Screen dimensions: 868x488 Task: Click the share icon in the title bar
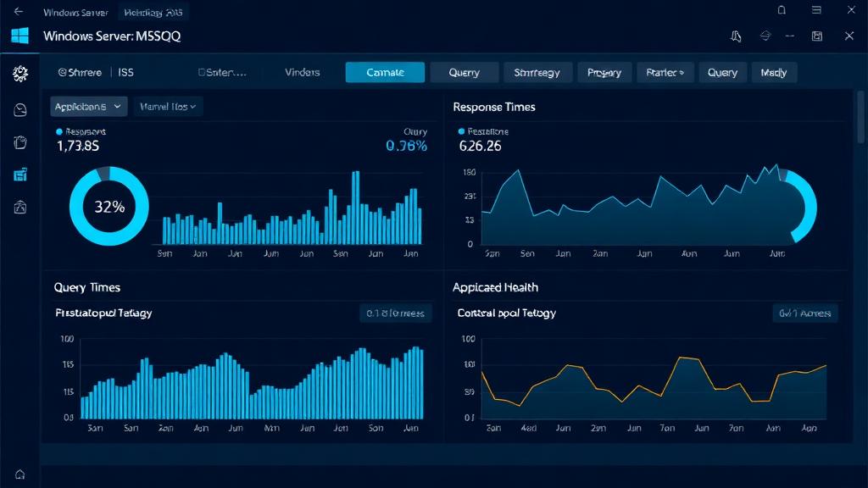(765, 37)
